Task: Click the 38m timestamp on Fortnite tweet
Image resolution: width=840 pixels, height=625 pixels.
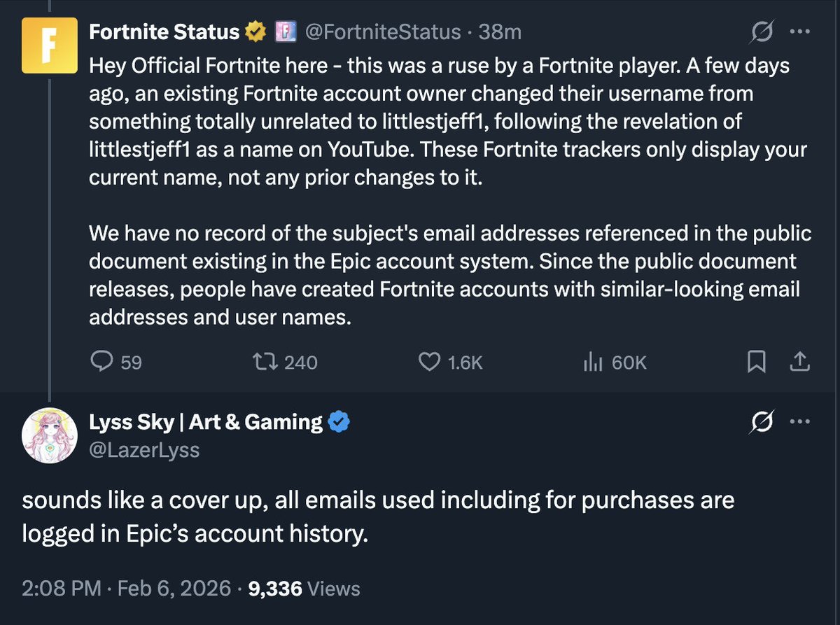Action: (x=505, y=32)
